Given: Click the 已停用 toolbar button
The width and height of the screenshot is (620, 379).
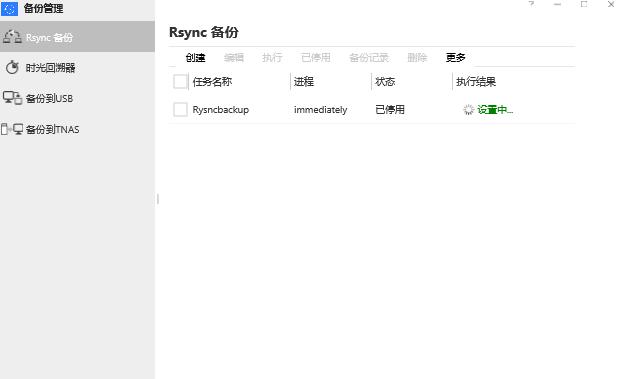Looking at the screenshot, I should click(x=316, y=58).
